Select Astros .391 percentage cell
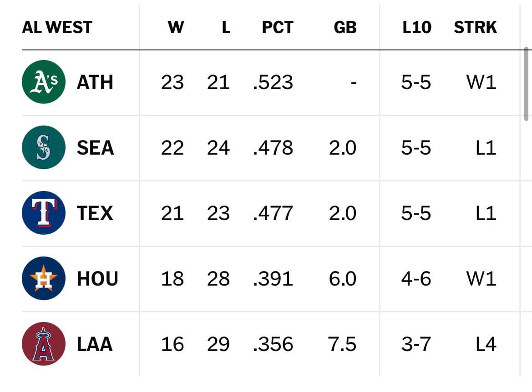 (273, 279)
